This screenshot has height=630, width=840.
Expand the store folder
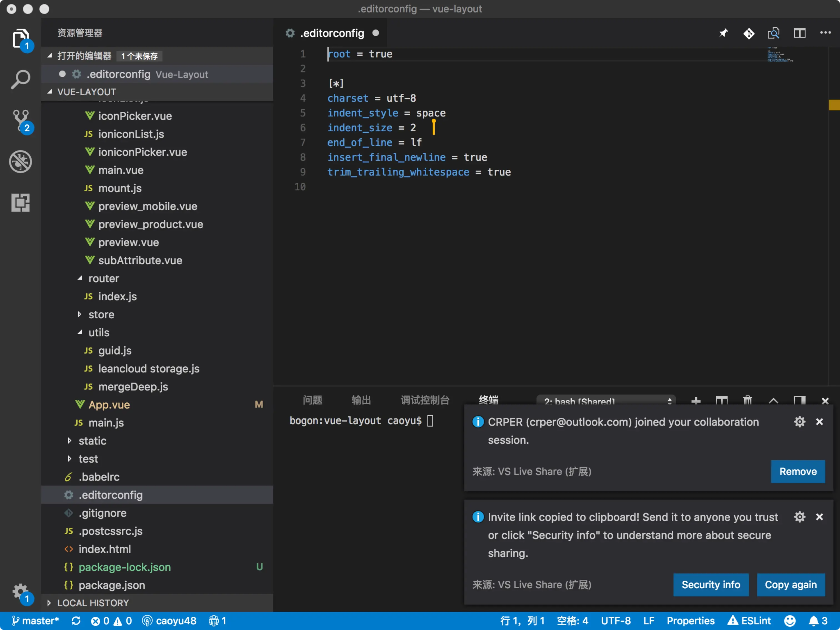pos(101,314)
